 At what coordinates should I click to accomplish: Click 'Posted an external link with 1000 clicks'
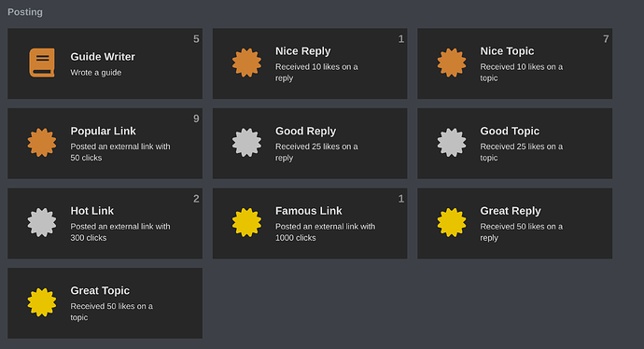pyautogui.click(x=326, y=232)
